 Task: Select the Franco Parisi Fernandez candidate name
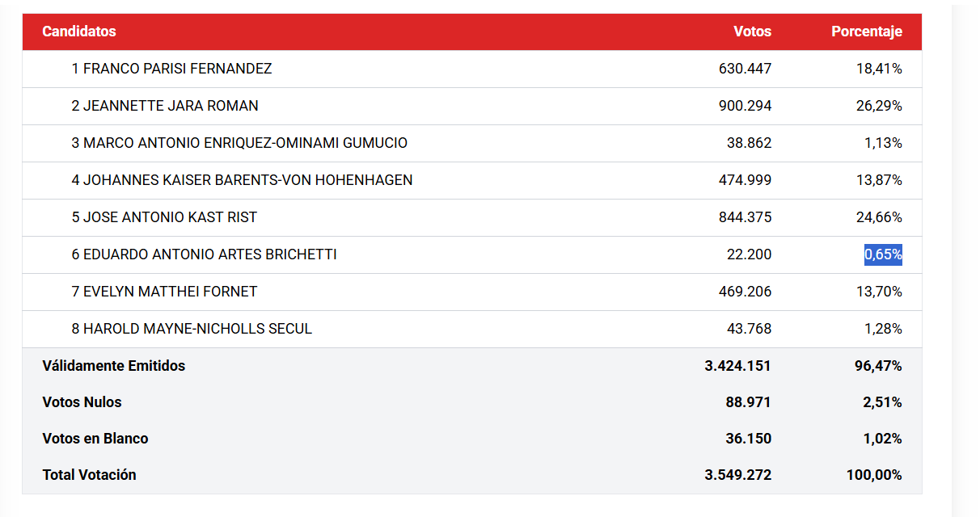pos(171,69)
